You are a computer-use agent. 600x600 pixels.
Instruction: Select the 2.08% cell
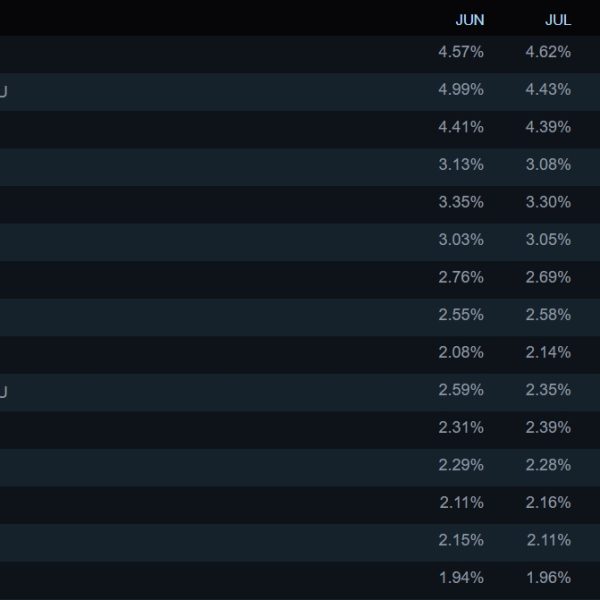tap(461, 352)
